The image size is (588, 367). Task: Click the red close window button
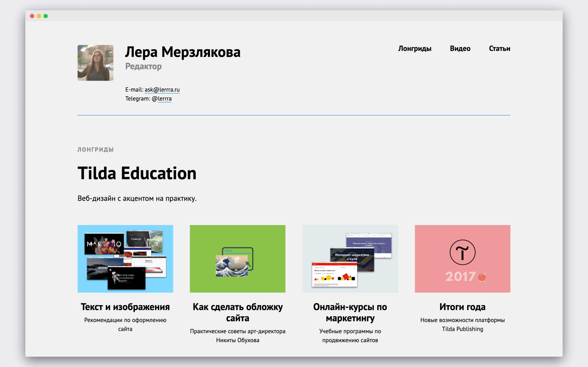coord(32,16)
